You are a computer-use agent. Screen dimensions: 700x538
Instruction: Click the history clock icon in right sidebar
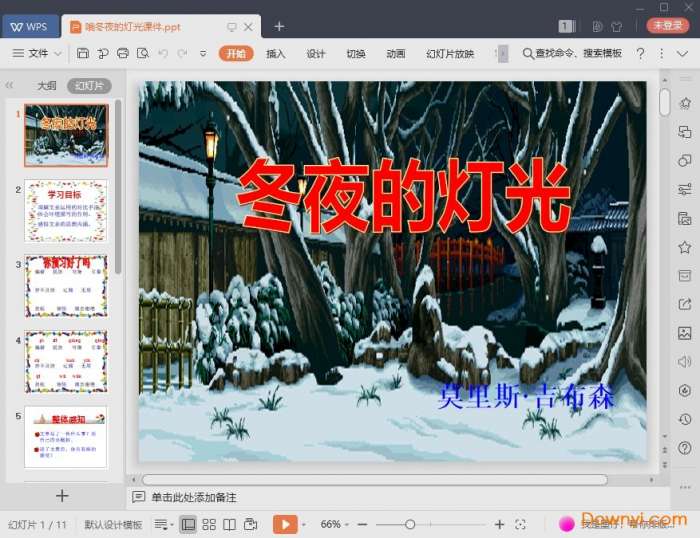click(x=685, y=419)
